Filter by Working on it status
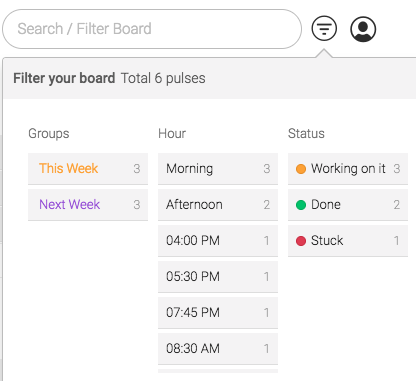The width and height of the screenshot is (416, 381). pos(348,169)
